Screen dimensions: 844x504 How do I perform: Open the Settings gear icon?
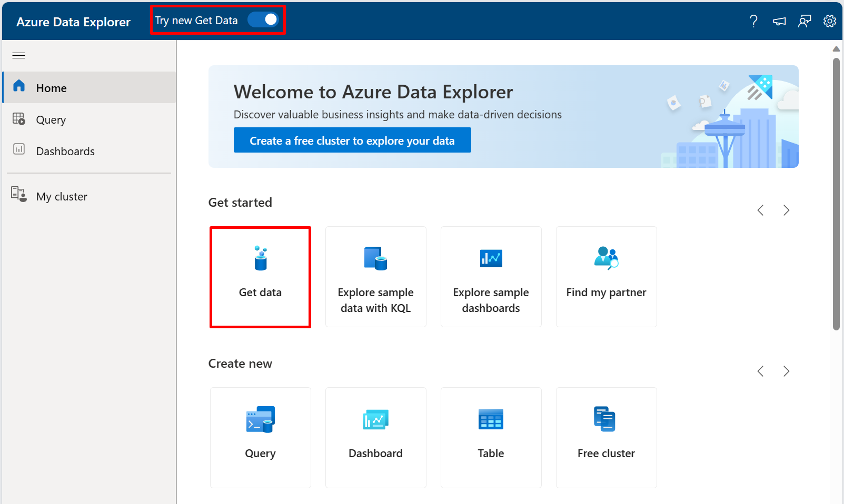click(x=830, y=21)
